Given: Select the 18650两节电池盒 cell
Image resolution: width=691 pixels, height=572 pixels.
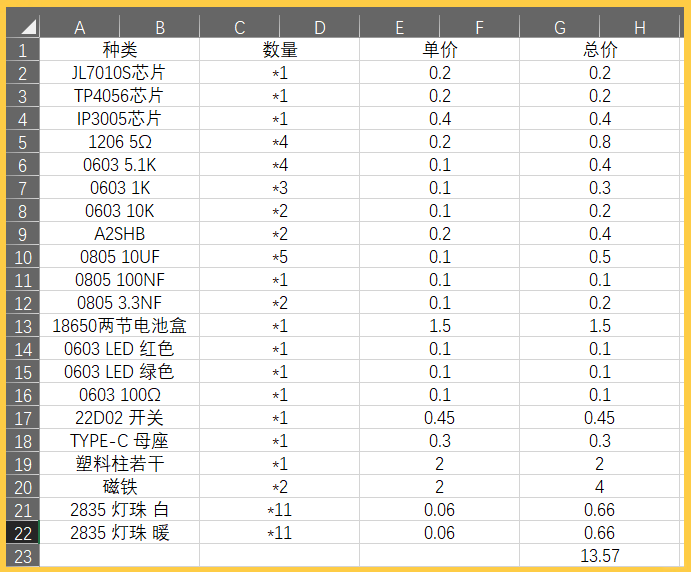Looking at the screenshot, I should coord(119,326).
